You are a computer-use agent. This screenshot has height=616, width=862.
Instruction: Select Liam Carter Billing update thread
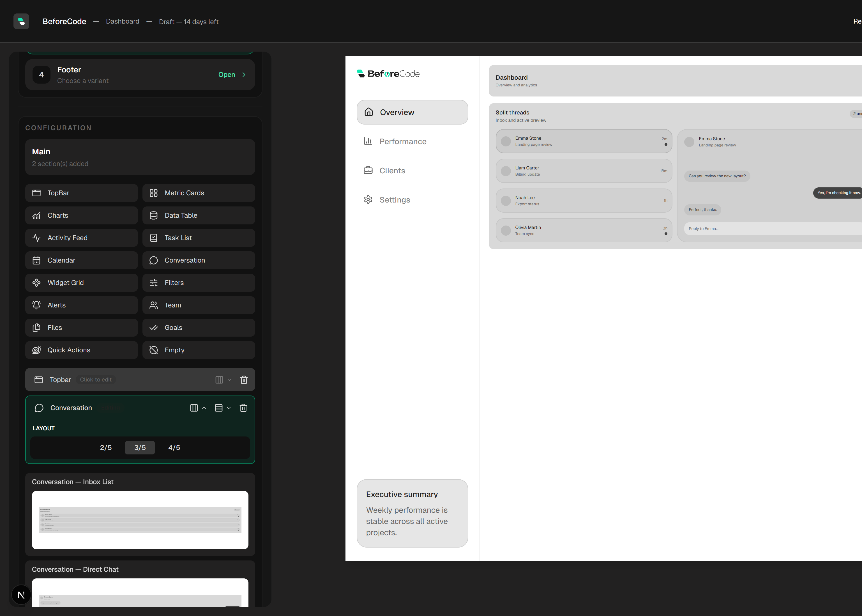point(584,171)
